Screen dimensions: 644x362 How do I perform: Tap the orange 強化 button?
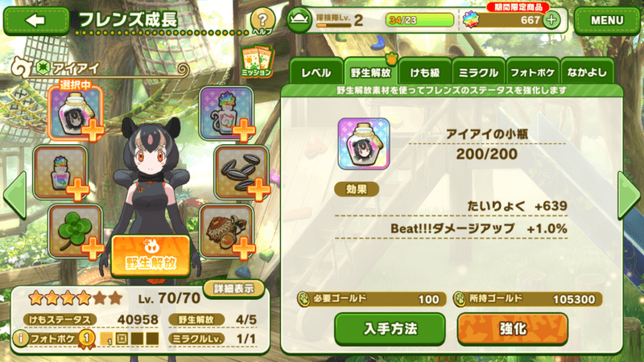(513, 329)
